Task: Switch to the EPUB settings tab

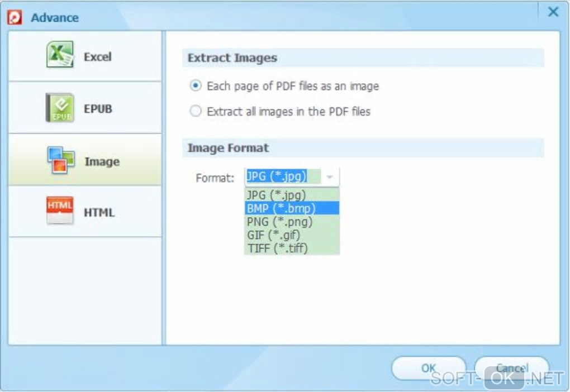Action: coord(85,108)
